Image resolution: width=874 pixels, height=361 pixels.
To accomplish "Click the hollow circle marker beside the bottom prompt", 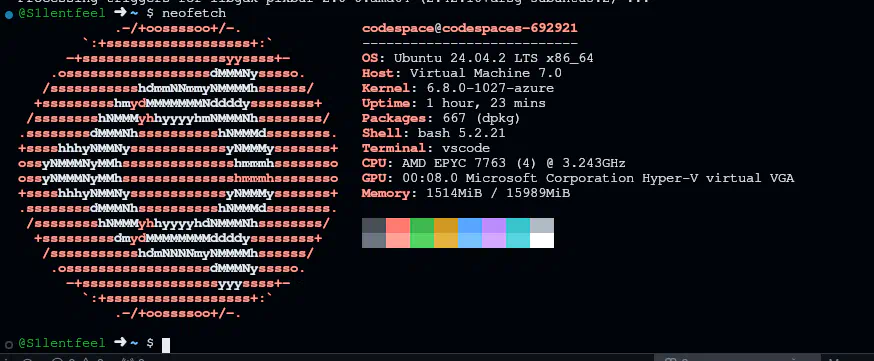I will pyautogui.click(x=8, y=345).
